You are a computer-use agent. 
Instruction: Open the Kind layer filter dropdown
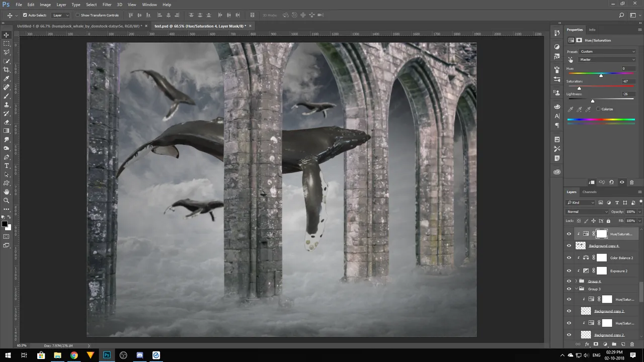pyautogui.click(x=581, y=203)
